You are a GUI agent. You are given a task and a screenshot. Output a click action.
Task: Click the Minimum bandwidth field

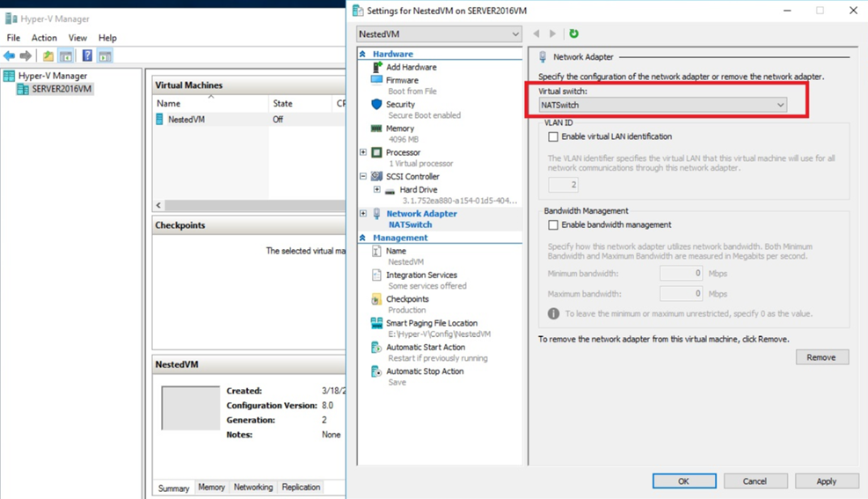pos(681,273)
